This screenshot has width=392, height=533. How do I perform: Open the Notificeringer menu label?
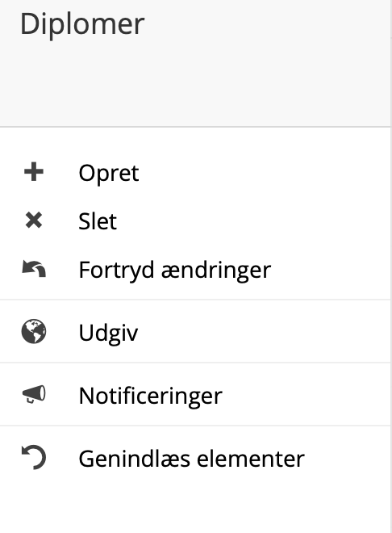(x=150, y=396)
